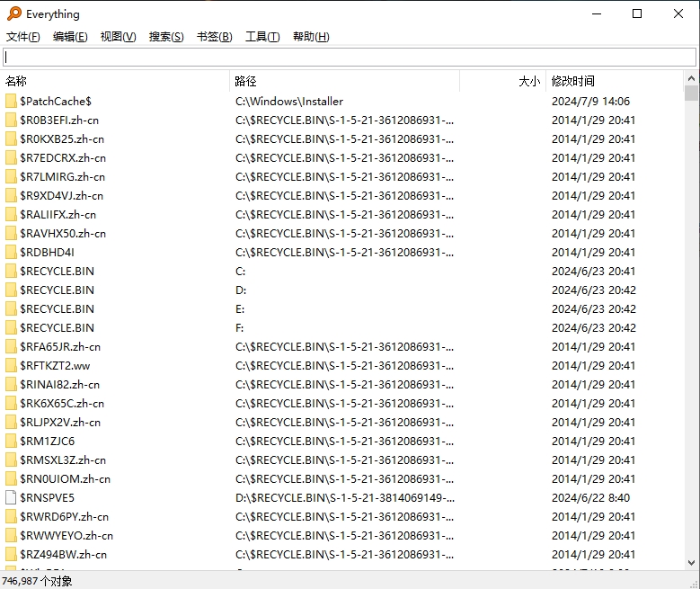Select the date 2024/6/23 20:41
This screenshot has height=589, width=700.
(593, 272)
